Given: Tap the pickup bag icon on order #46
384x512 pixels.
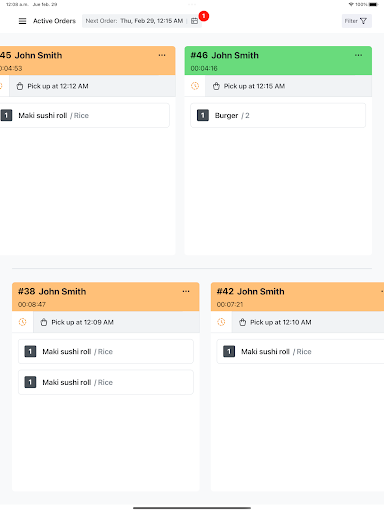Looking at the screenshot, I should pos(216,86).
